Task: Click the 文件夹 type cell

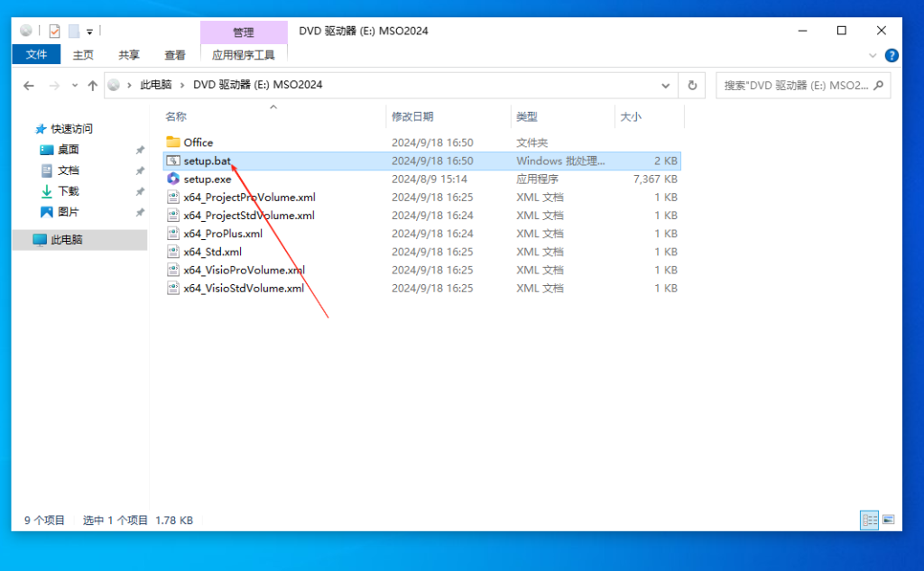Action: (x=531, y=143)
